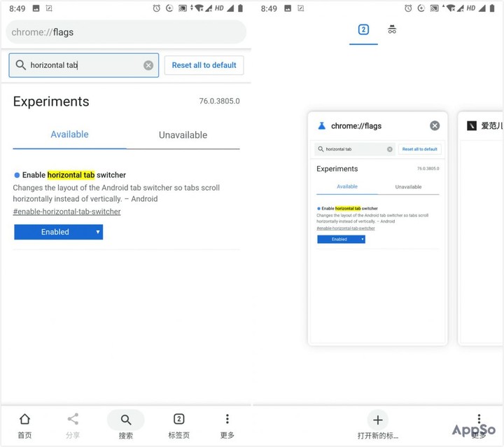The height and width of the screenshot is (447, 504).
Task: Tap the plus icon to open new tab
Action: (377, 420)
